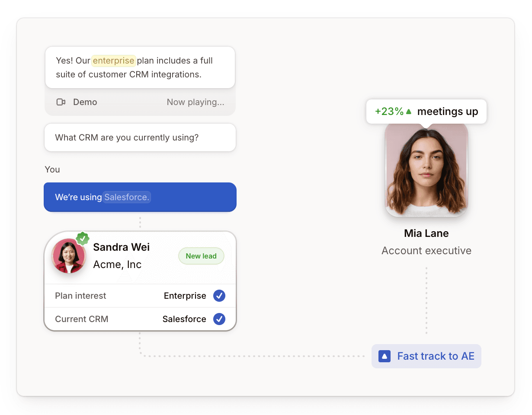Click the video camera icon beside Demo
Screen dimensions: 532x415
point(61,102)
